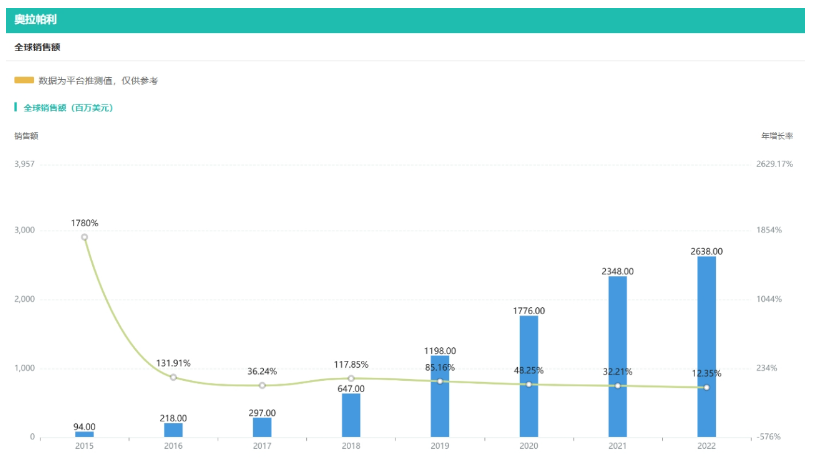Click the 年增长率 right axis title
The width and height of the screenshot is (817, 461).
777,136
